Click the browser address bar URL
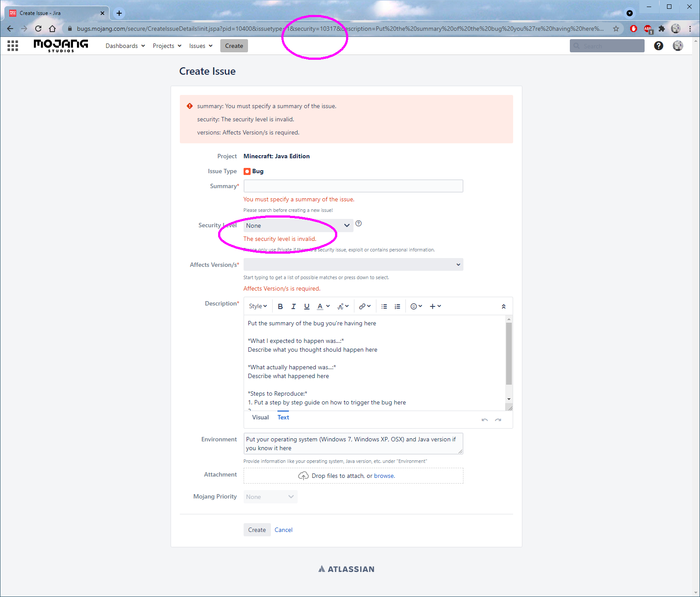Viewport: 700px width, 597px height. pos(340,29)
